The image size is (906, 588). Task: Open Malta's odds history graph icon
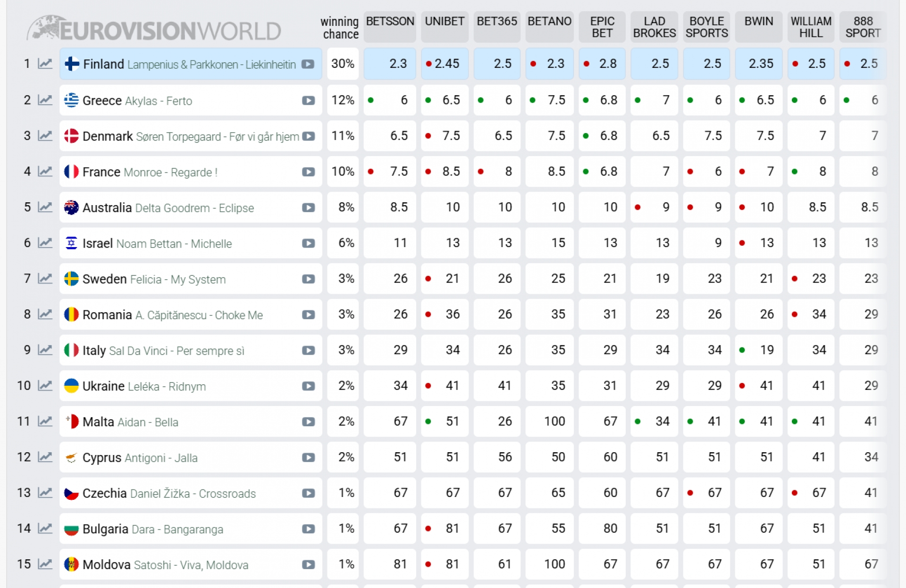(x=45, y=422)
